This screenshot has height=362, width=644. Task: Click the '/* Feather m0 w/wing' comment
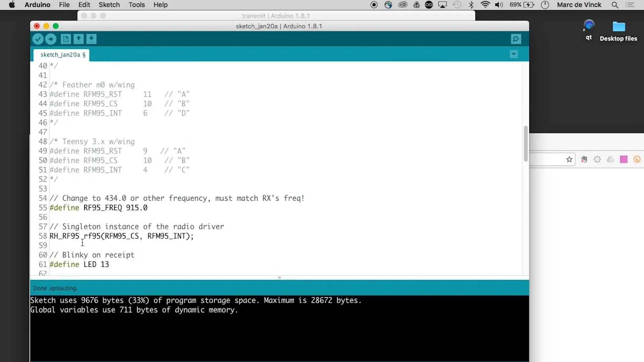[x=92, y=85]
